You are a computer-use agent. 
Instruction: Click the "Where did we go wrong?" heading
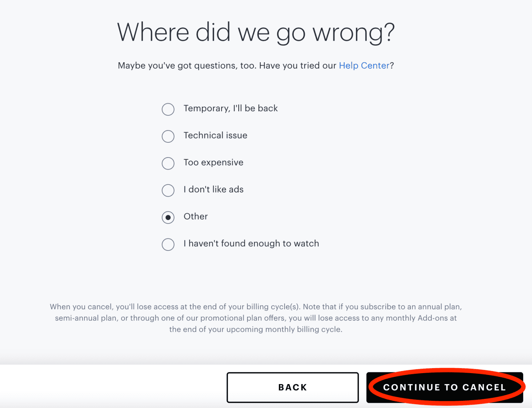point(256,33)
